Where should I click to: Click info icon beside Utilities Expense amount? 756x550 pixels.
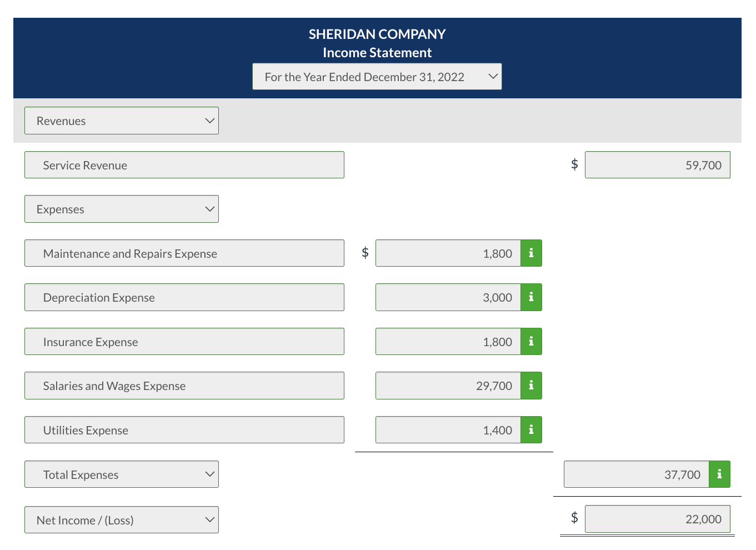pyautogui.click(x=531, y=430)
